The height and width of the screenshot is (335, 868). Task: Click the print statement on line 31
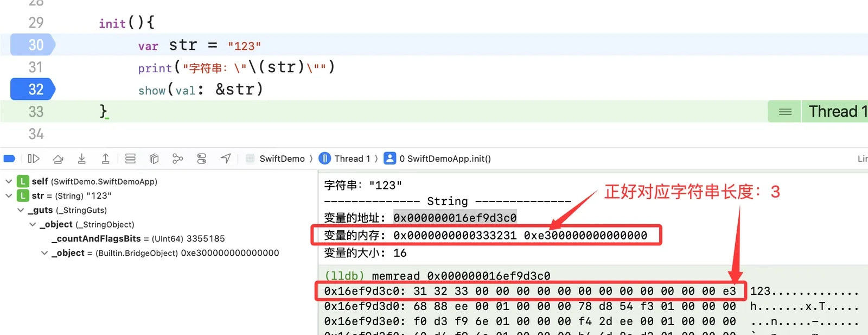236,67
